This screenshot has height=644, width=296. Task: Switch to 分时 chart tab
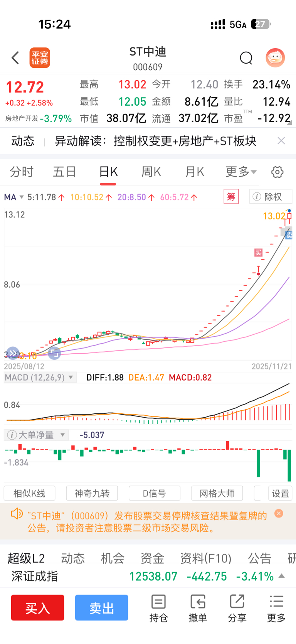point(22,172)
